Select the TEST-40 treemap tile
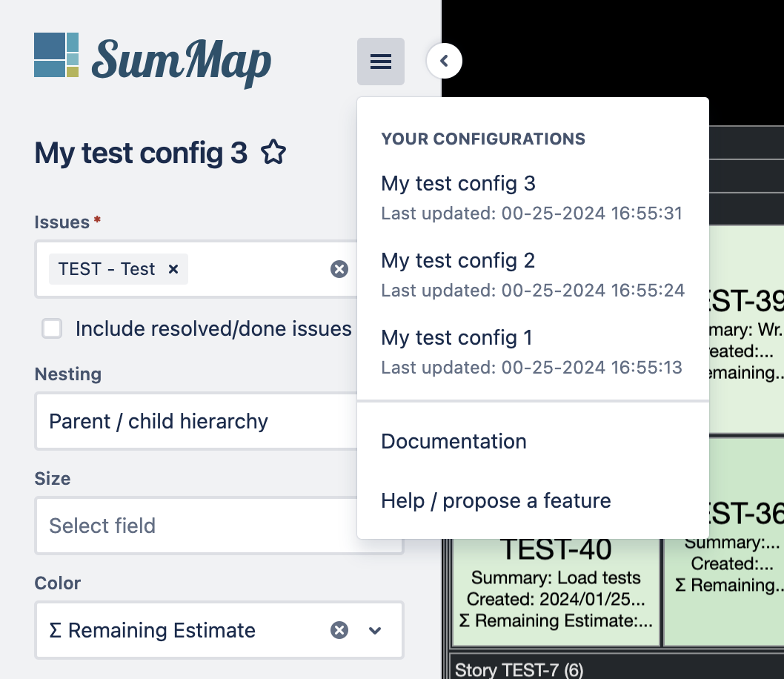784x679 pixels. pyautogui.click(x=556, y=592)
